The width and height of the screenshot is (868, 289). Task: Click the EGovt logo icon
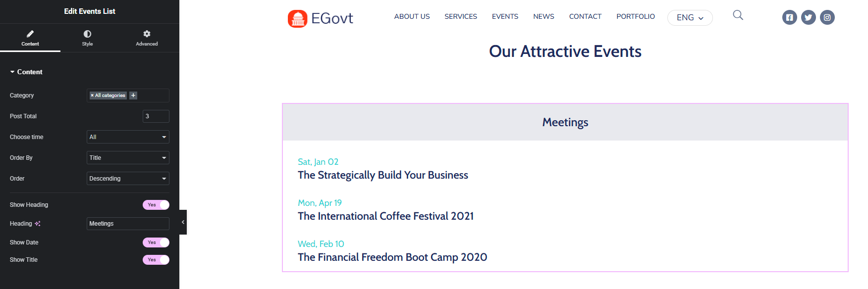297,19
